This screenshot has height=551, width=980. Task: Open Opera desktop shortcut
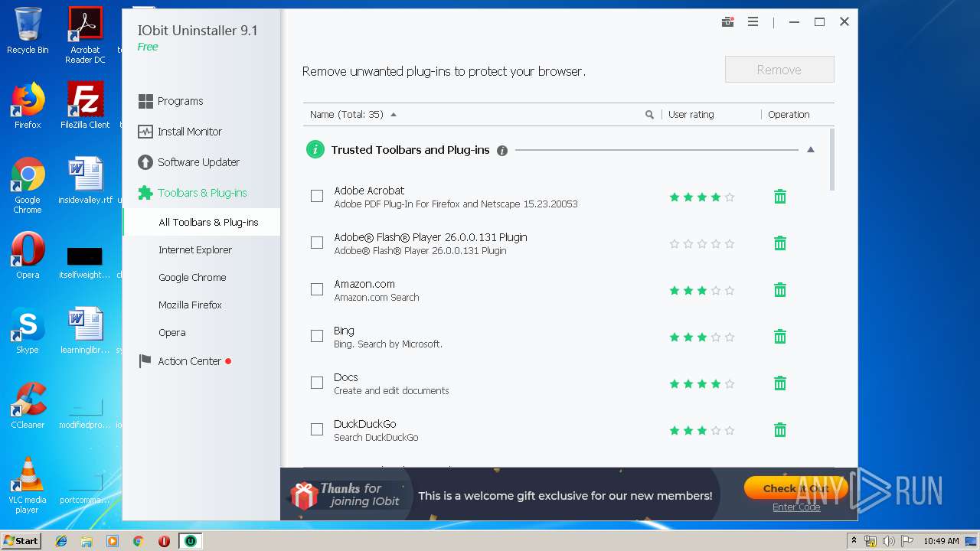click(x=28, y=256)
